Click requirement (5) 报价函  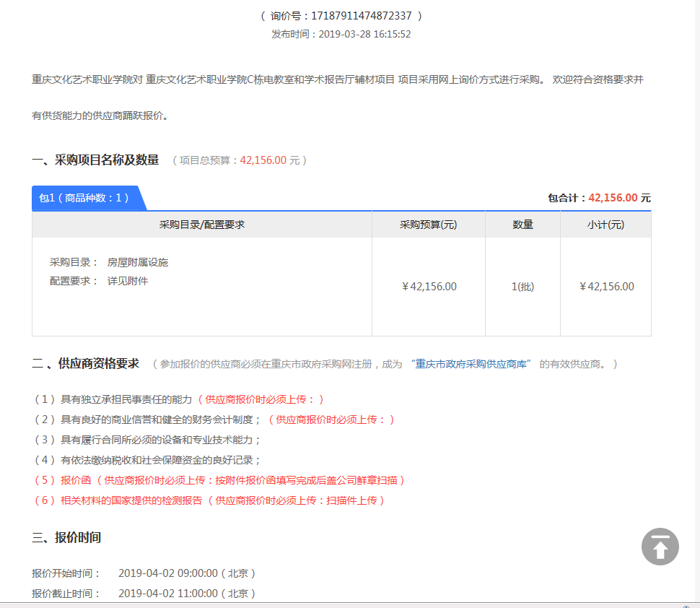(x=219, y=480)
